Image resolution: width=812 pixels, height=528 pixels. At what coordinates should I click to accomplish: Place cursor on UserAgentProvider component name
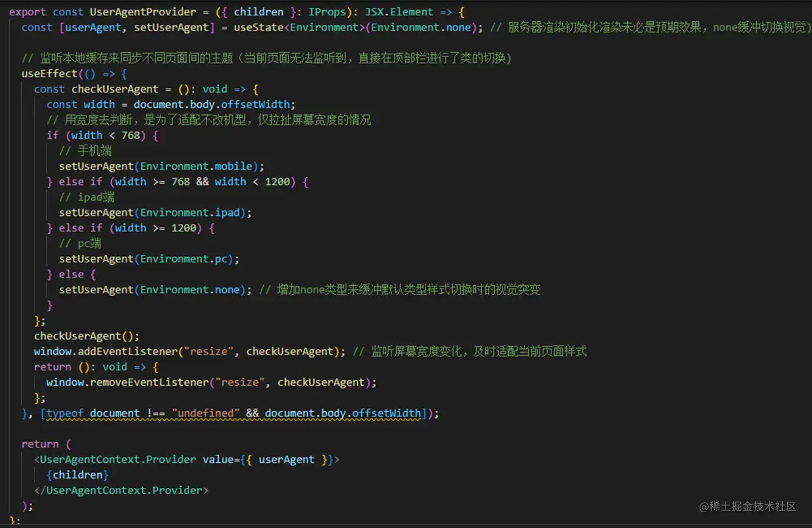pyautogui.click(x=143, y=12)
